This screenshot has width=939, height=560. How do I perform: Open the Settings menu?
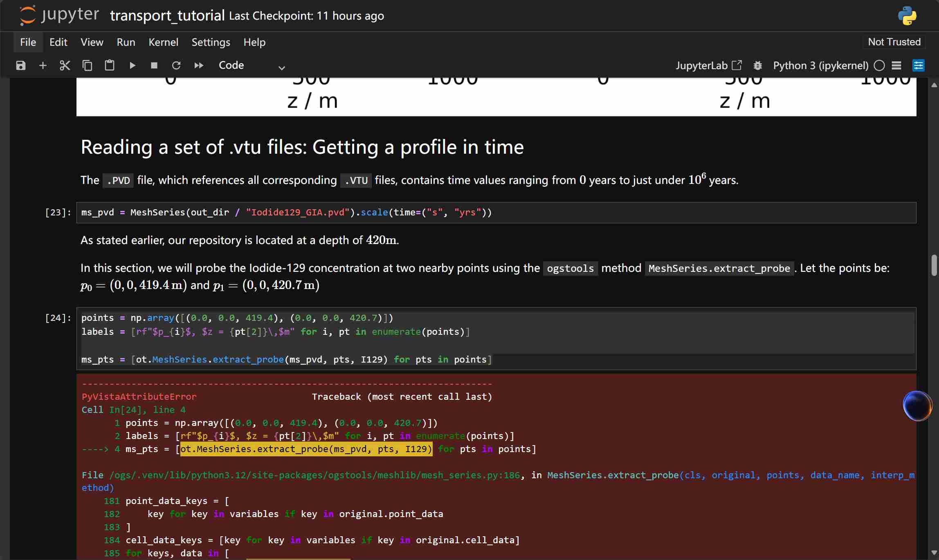211,42
